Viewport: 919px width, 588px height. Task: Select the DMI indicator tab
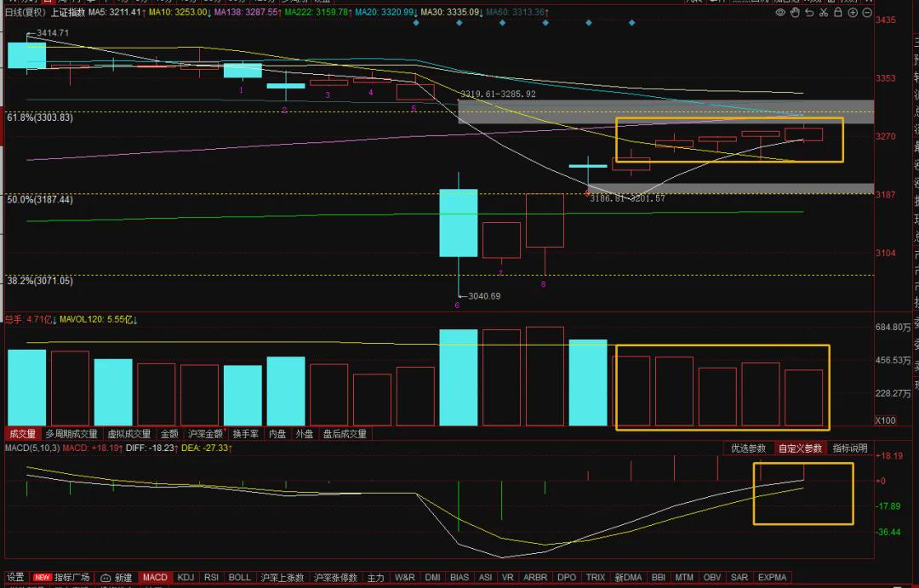(432, 578)
